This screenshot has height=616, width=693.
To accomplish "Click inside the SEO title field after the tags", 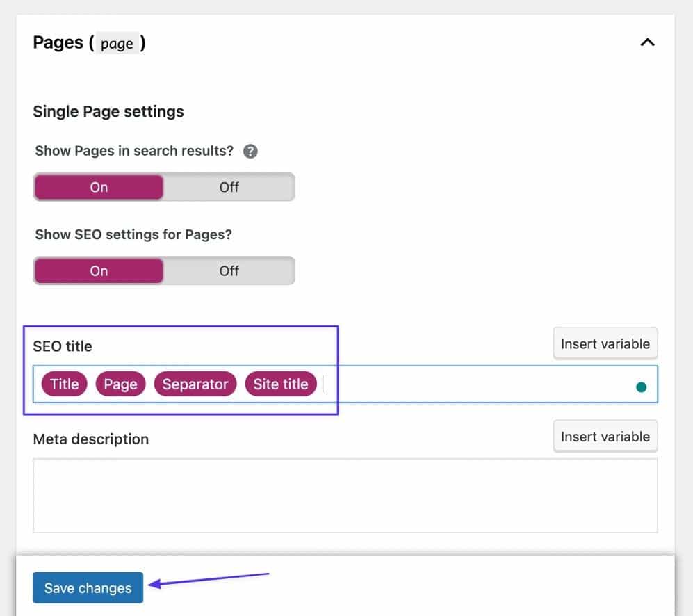I will pyautogui.click(x=473, y=384).
